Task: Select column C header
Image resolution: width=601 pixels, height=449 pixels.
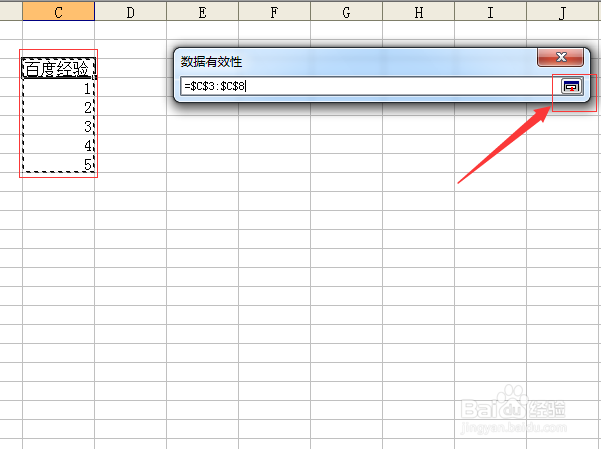Action: [58, 12]
